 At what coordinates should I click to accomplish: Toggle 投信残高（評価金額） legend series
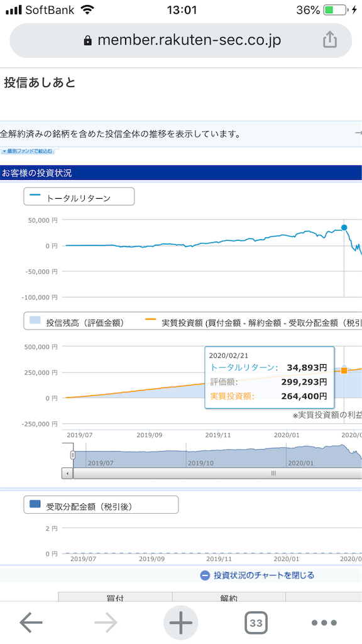tap(77, 323)
